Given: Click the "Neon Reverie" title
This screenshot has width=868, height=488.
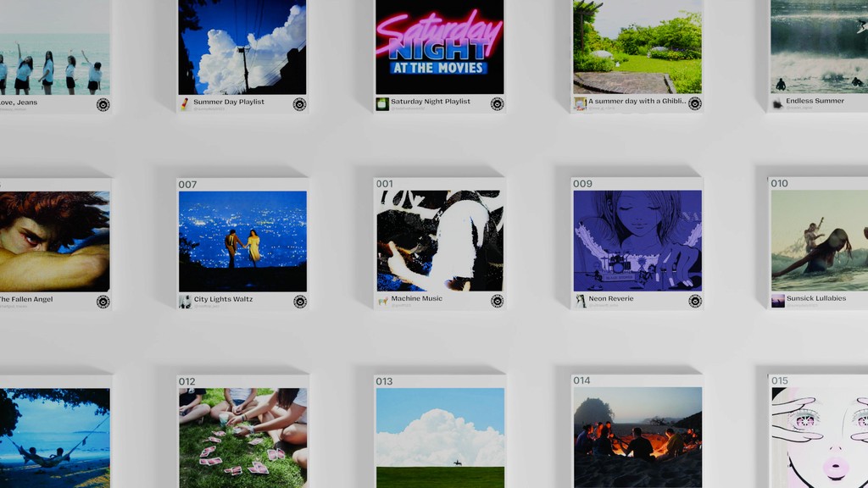Looking at the screenshot, I should click(x=611, y=298).
